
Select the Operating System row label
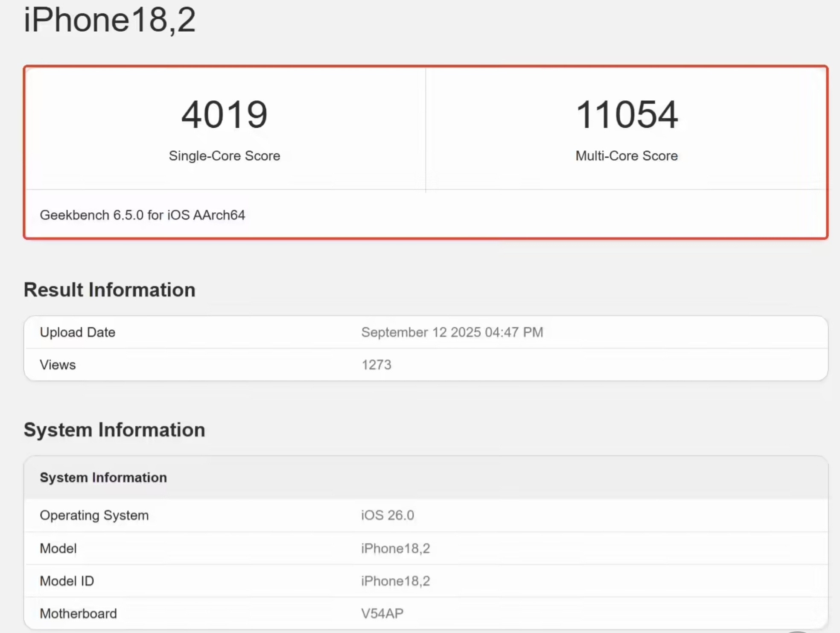pyautogui.click(x=94, y=516)
